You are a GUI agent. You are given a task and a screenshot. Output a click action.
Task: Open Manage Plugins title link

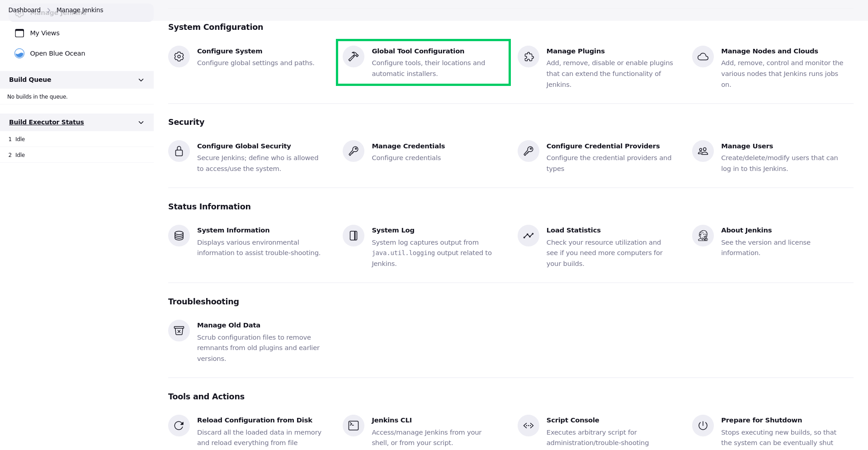click(x=576, y=51)
